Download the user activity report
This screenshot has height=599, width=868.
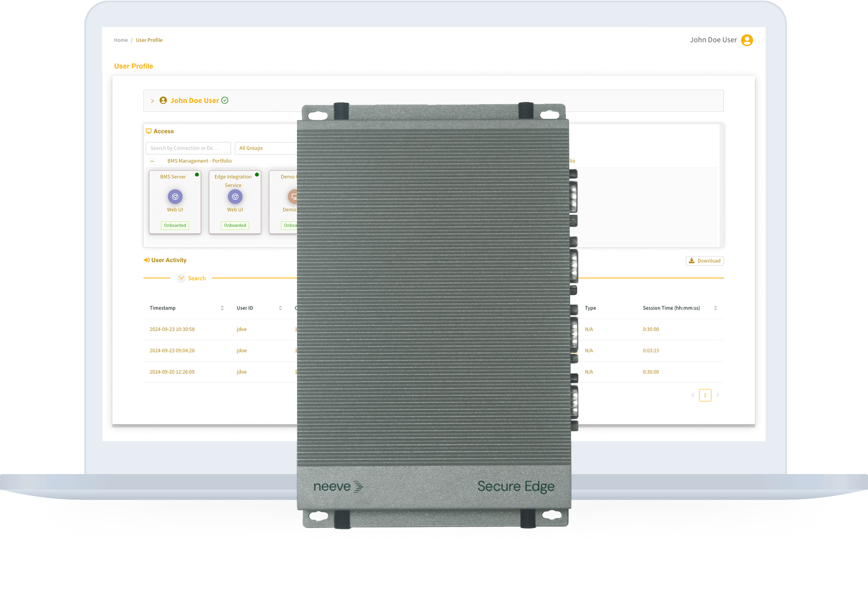705,261
